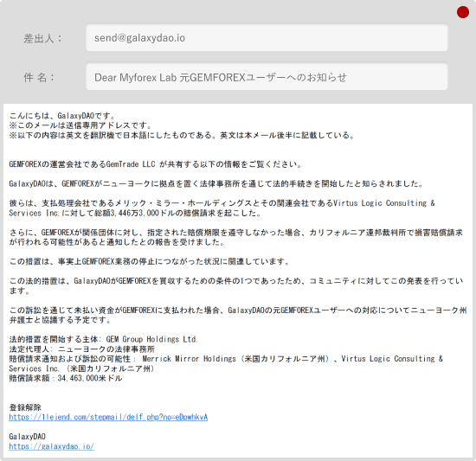Click the greeting line こんにちは、GalaxyDAOです

pos(62,116)
